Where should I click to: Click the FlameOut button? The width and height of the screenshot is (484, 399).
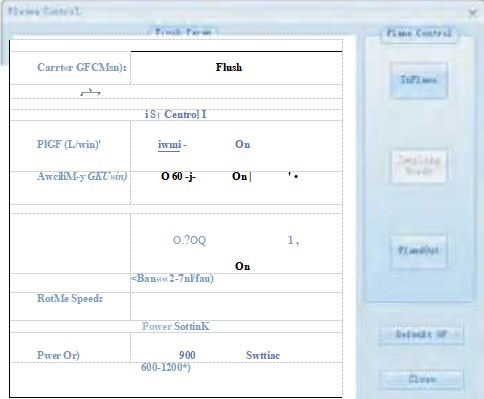point(418,251)
